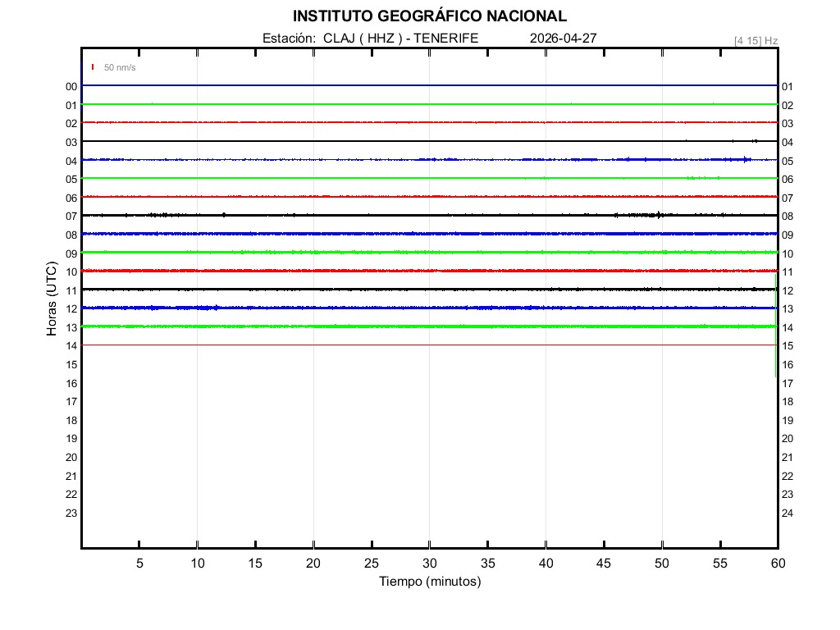840x630 pixels.
Task: Click the red 50 nm/s scale bar marker
Action: coord(93,67)
